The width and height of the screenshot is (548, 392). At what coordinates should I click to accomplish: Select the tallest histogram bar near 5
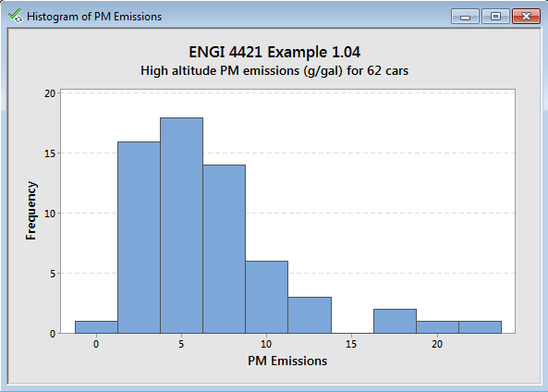pos(181,226)
